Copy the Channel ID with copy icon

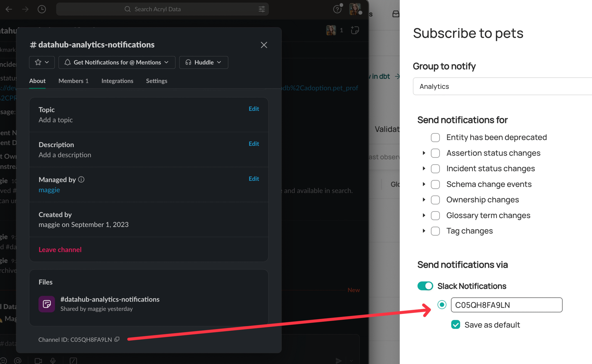click(117, 339)
